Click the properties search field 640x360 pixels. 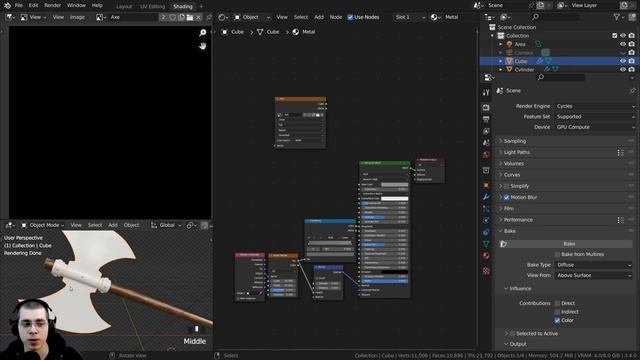point(561,77)
